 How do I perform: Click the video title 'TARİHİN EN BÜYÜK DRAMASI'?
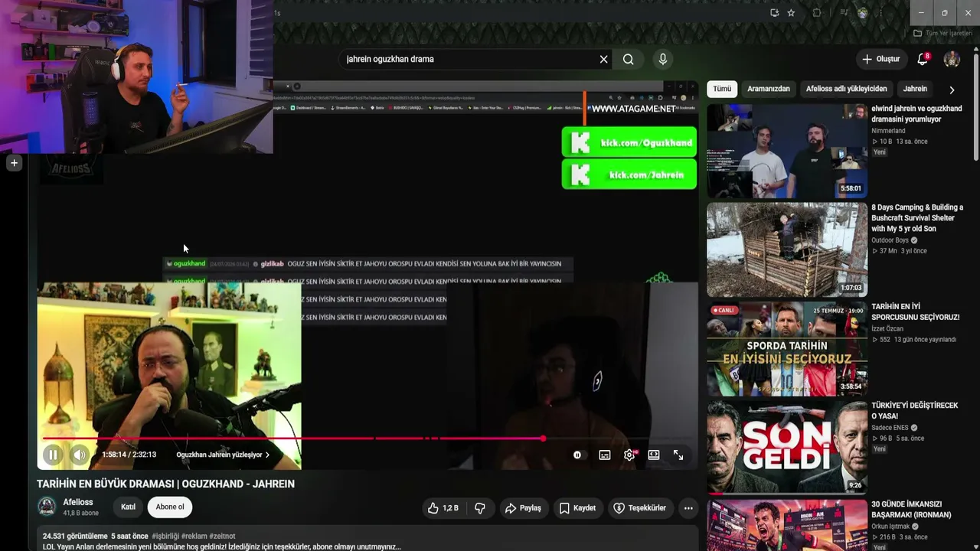165,484
